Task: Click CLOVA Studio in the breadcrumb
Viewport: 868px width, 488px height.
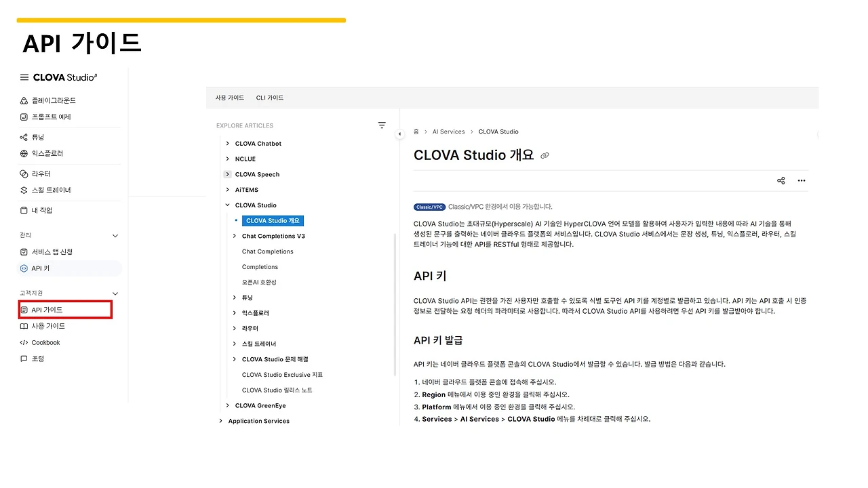Action: [x=498, y=131]
